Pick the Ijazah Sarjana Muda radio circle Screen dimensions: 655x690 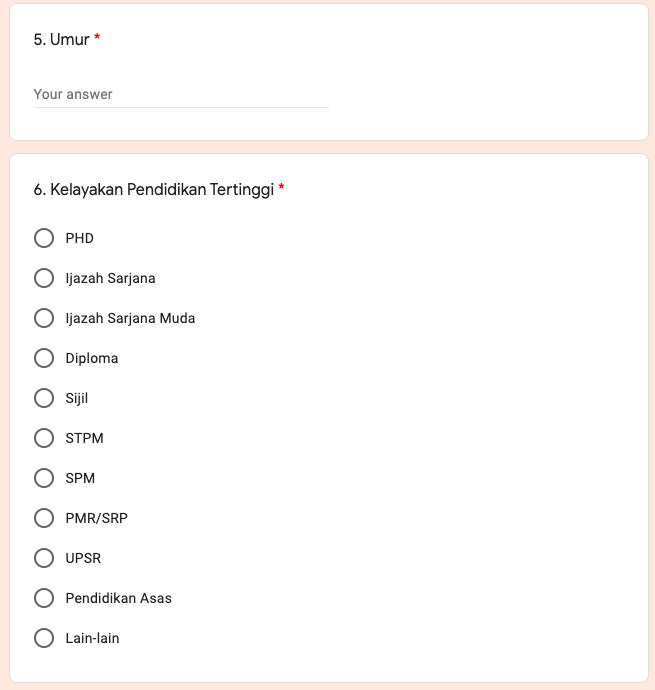tap(44, 318)
